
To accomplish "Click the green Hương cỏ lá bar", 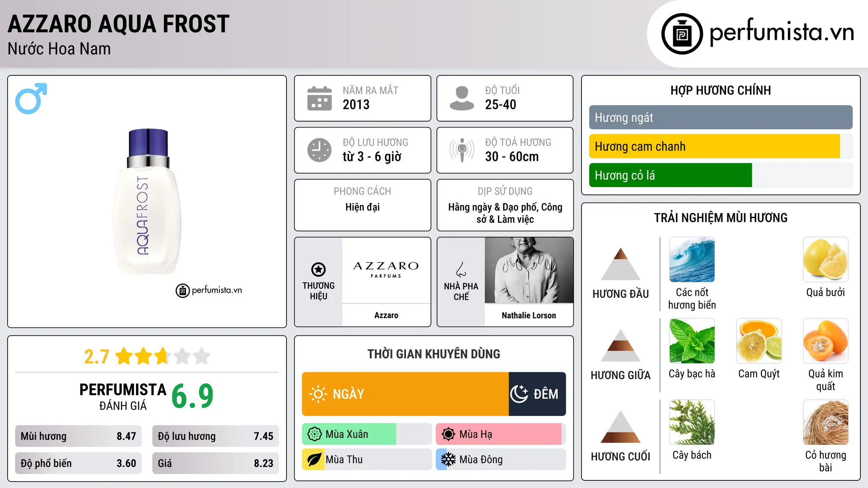I will click(670, 175).
